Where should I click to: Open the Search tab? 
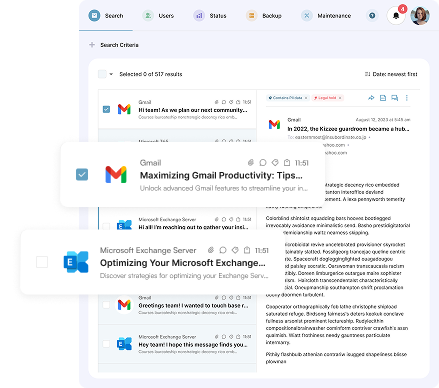pyautogui.click(x=106, y=16)
